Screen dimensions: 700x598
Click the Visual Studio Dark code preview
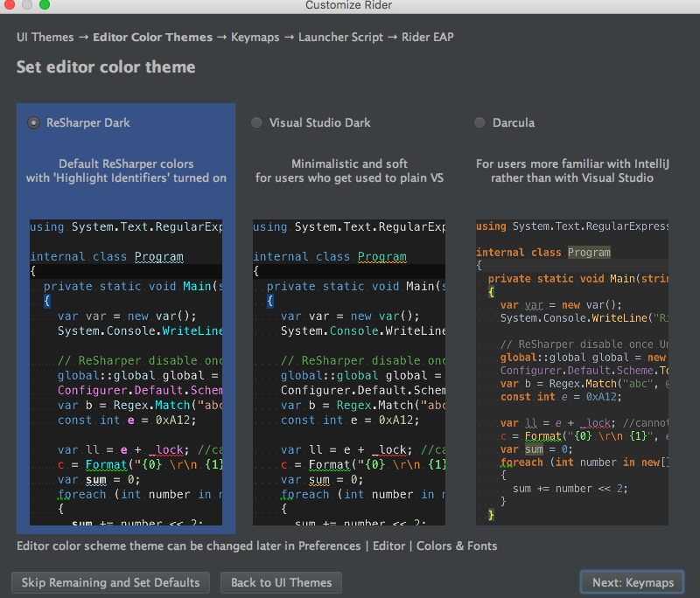click(349, 372)
